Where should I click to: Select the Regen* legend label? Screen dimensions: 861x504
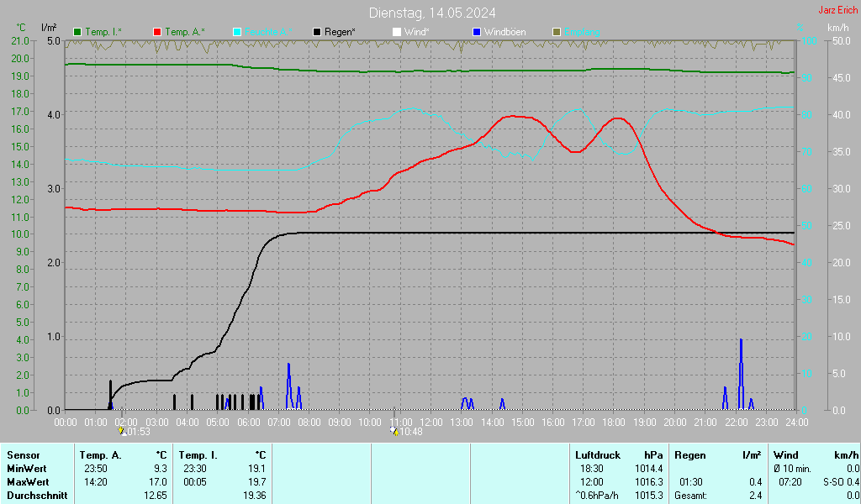click(x=340, y=32)
